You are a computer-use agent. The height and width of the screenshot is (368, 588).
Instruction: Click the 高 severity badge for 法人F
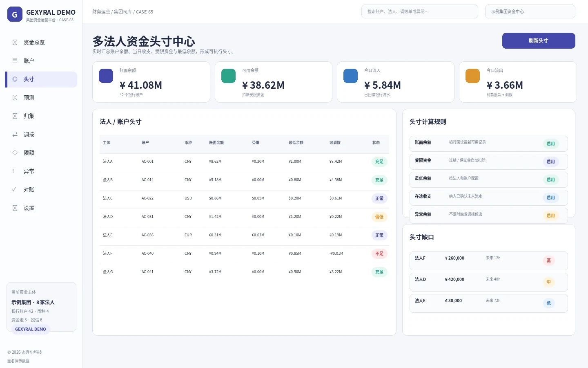point(549,260)
